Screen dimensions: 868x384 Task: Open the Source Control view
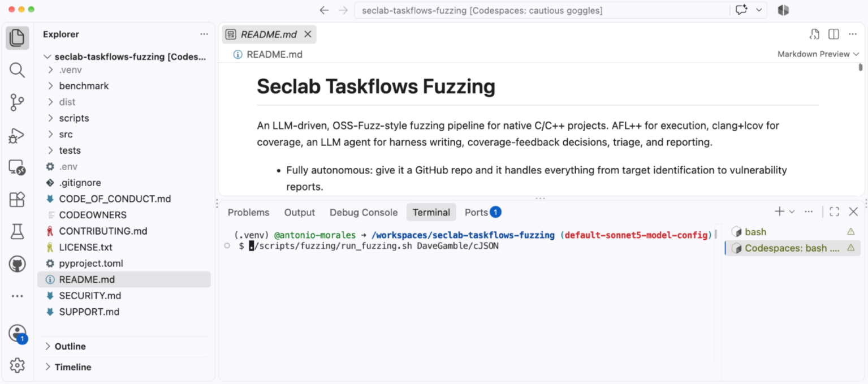click(18, 102)
